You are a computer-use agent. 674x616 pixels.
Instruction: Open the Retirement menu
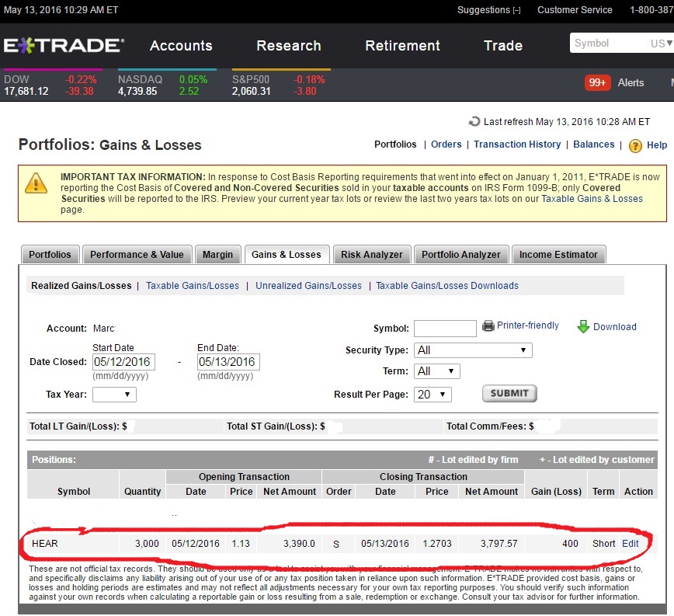coord(402,46)
